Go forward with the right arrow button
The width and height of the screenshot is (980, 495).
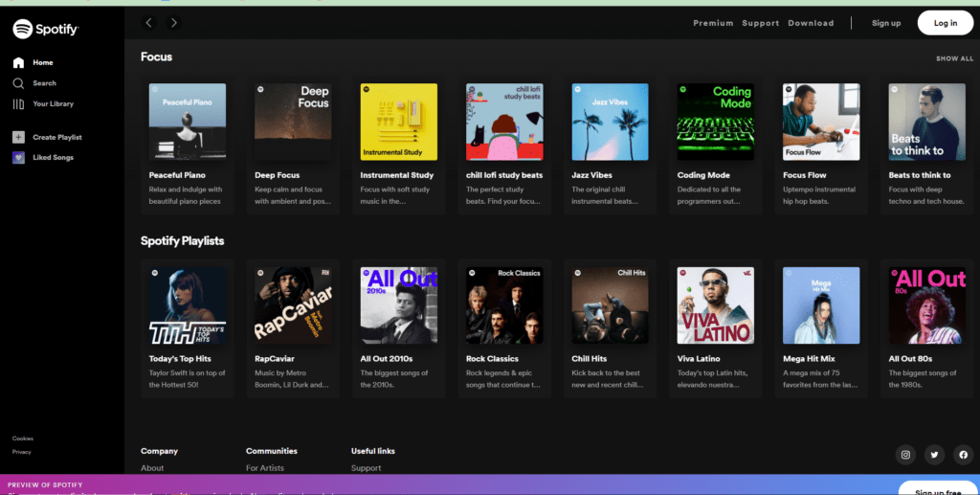tap(174, 23)
